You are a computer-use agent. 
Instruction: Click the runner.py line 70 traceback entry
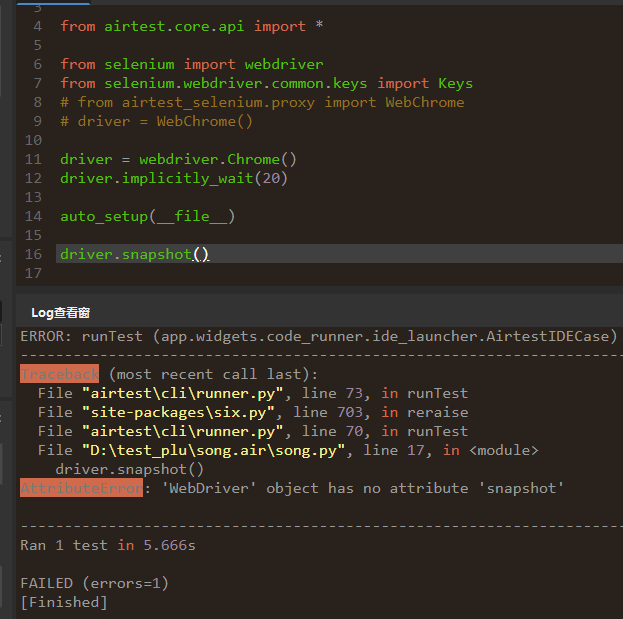(x=253, y=431)
